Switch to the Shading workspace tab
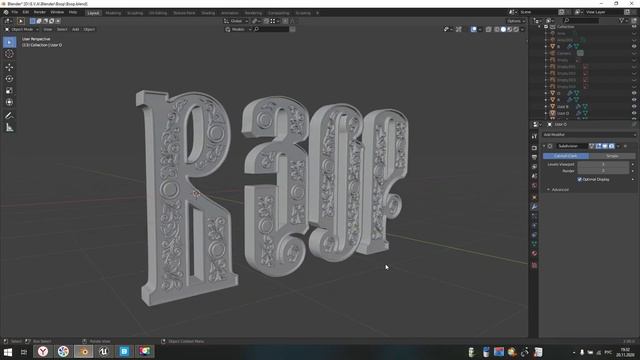This screenshot has width=640, height=360. click(208, 13)
